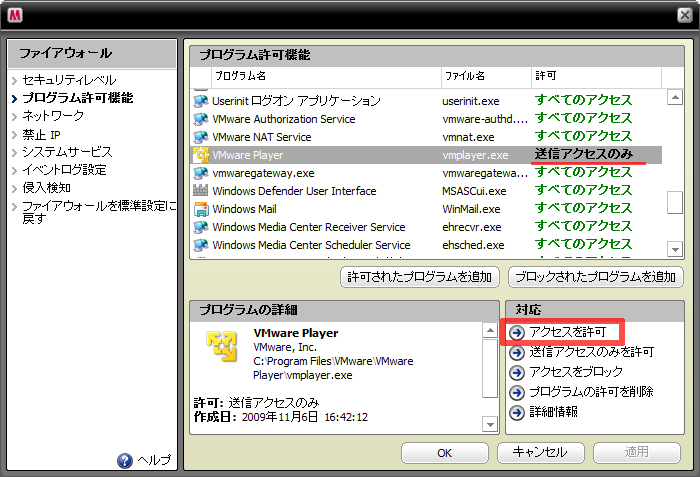700x477 pixels.
Task: Click the VMware NAT Service icon
Action: 200,137
